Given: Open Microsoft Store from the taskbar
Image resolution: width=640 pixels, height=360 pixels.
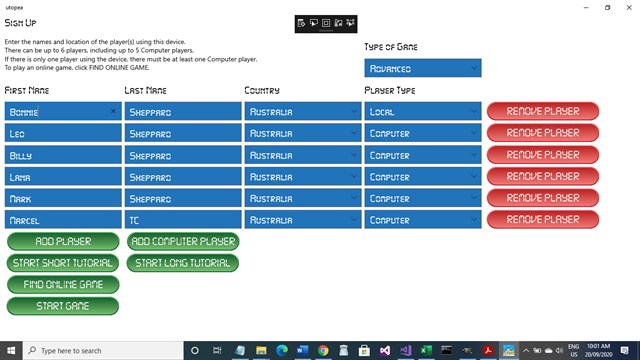Looking at the screenshot, I should tap(364, 351).
